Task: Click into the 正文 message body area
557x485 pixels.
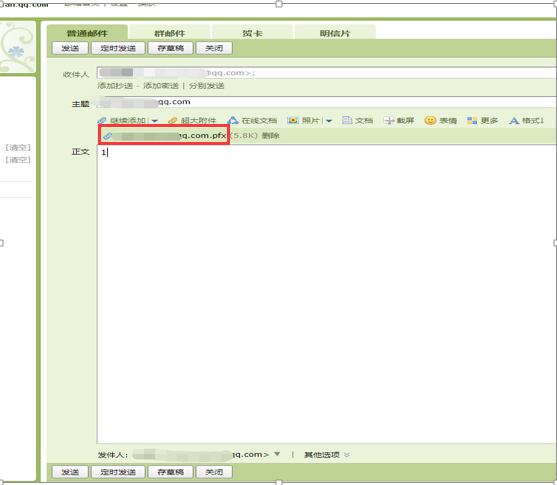Action: point(327,294)
